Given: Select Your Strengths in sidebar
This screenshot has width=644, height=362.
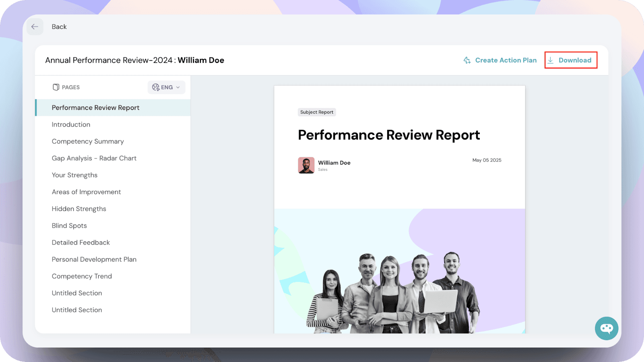Looking at the screenshot, I should point(74,175).
